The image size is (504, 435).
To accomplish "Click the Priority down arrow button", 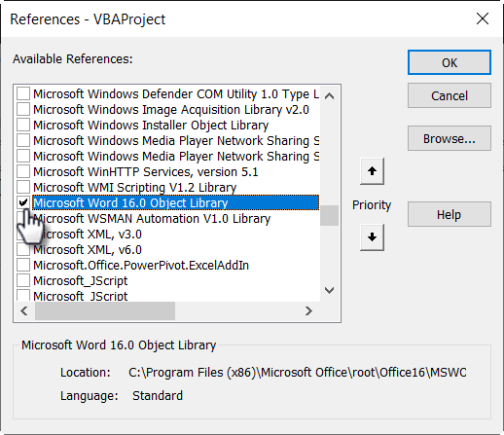I will point(372,237).
